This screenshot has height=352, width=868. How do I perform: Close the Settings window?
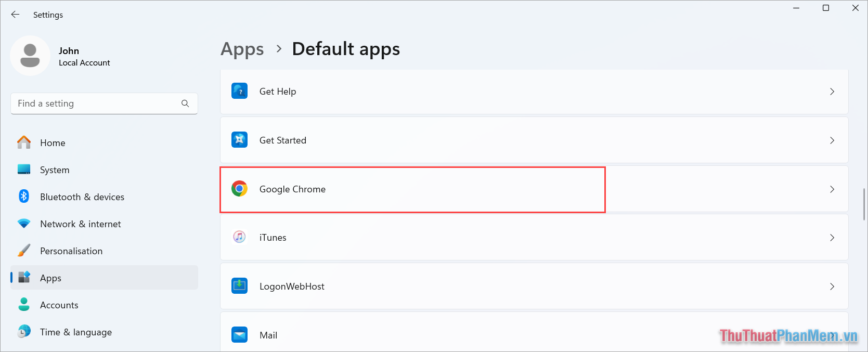pos(856,8)
